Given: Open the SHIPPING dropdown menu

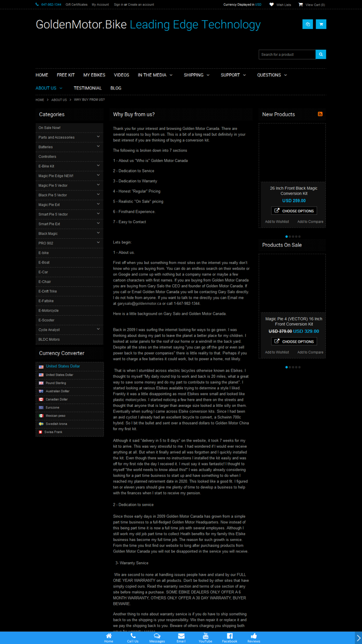Looking at the screenshot, I should coord(197,75).
